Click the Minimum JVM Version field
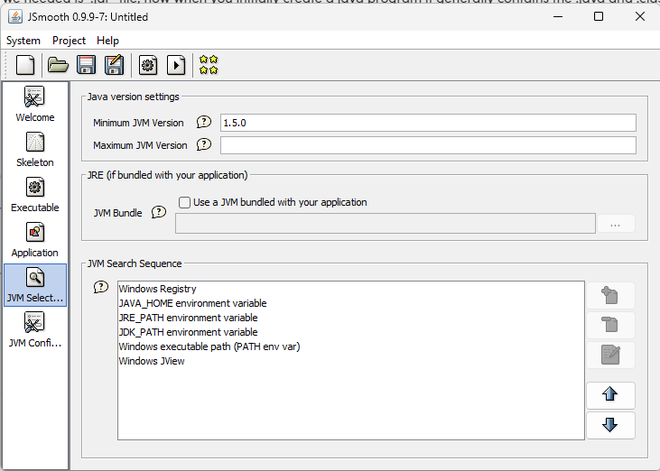 [428, 122]
